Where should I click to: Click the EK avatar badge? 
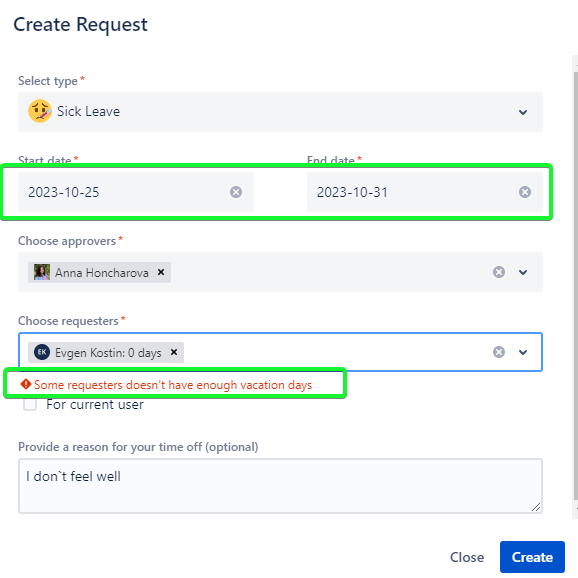(42, 352)
